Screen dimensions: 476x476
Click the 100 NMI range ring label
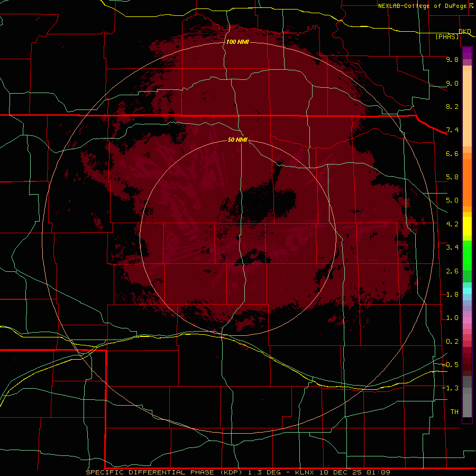click(237, 42)
